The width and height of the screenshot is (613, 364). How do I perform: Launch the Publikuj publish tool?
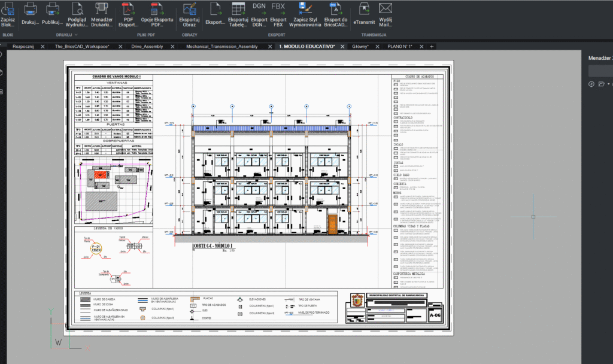[x=53, y=9]
